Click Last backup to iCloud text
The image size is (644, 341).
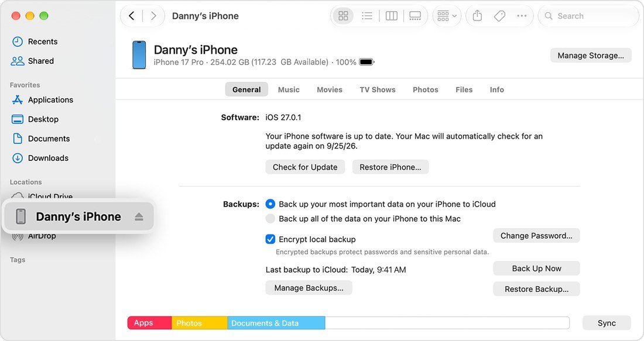pyautogui.click(x=336, y=270)
